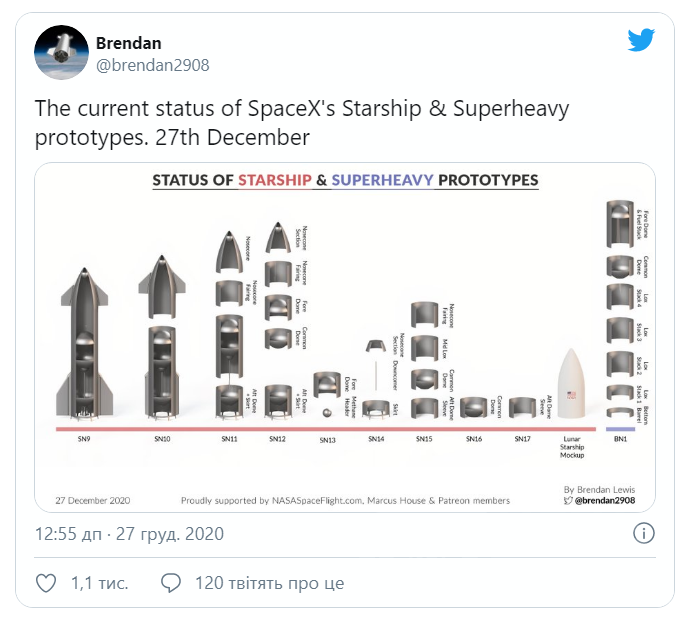The image size is (684, 619).
Task: Click the small Twitter icon in image credit
Action: 567,500
